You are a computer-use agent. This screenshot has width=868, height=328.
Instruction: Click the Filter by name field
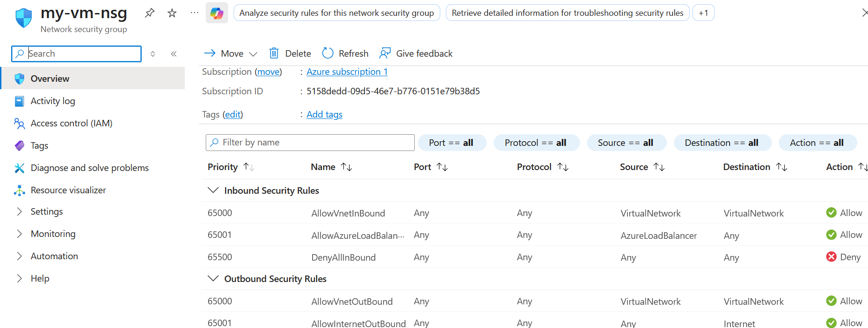(x=310, y=143)
